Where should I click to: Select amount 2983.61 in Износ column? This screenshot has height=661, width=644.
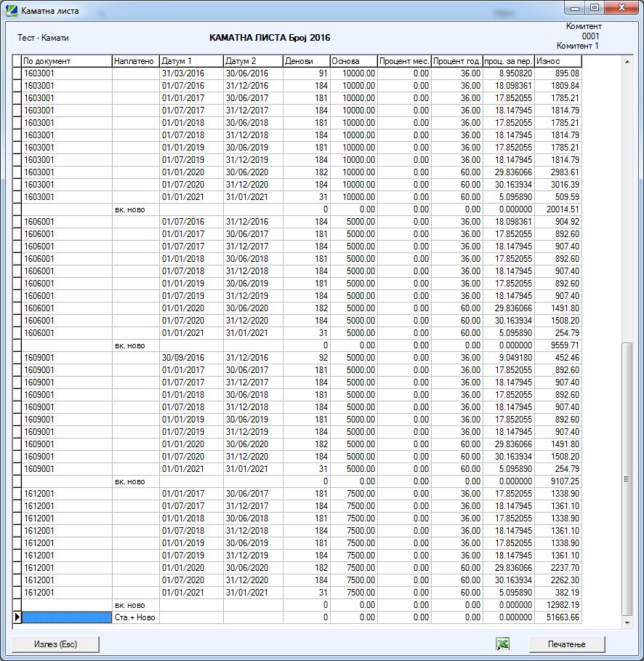pyautogui.click(x=558, y=172)
